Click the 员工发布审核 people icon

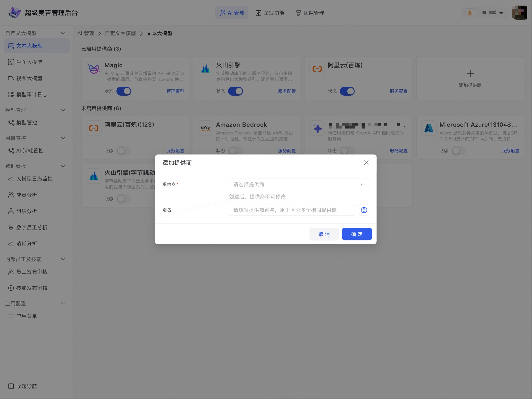[x=11, y=272]
